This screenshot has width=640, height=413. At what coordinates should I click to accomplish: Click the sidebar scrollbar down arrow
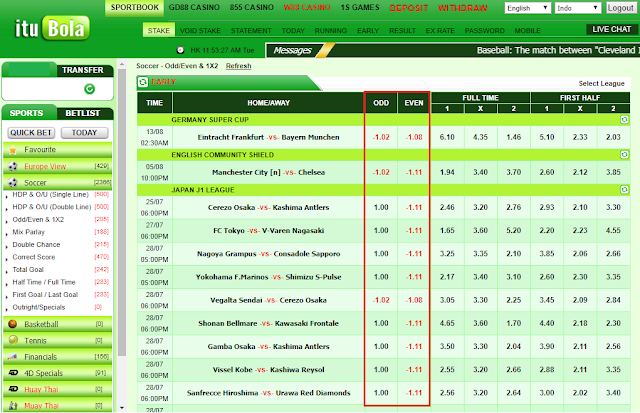(x=122, y=407)
